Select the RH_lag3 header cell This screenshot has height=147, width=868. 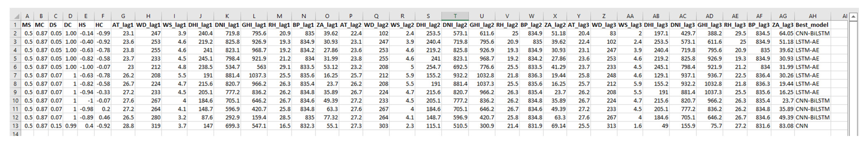(735, 25)
